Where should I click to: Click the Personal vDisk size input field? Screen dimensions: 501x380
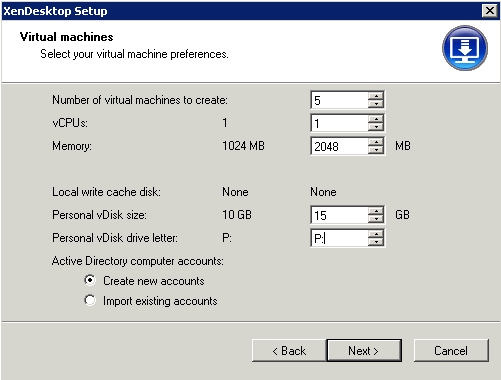[x=339, y=215]
